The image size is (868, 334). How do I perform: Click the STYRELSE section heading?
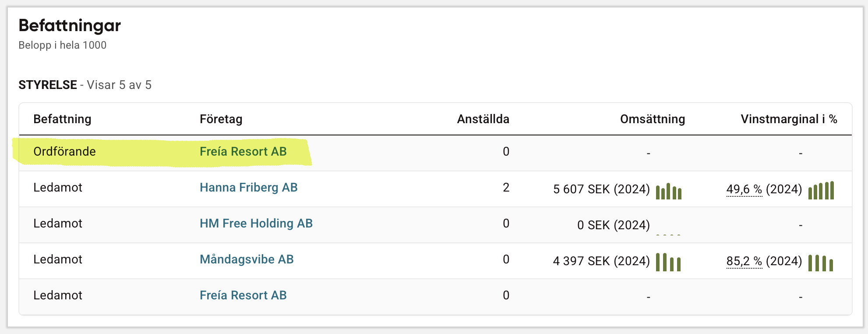coord(48,85)
